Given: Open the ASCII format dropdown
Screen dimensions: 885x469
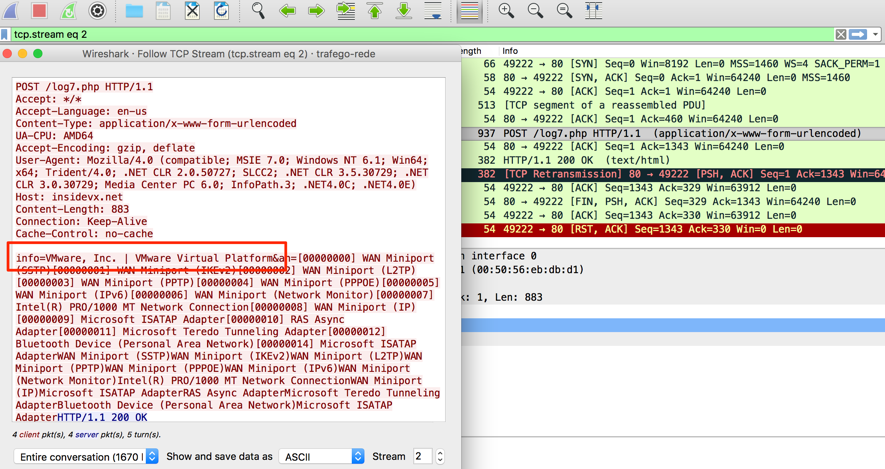Looking at the screenshot, I should click(x=322, y=457).
